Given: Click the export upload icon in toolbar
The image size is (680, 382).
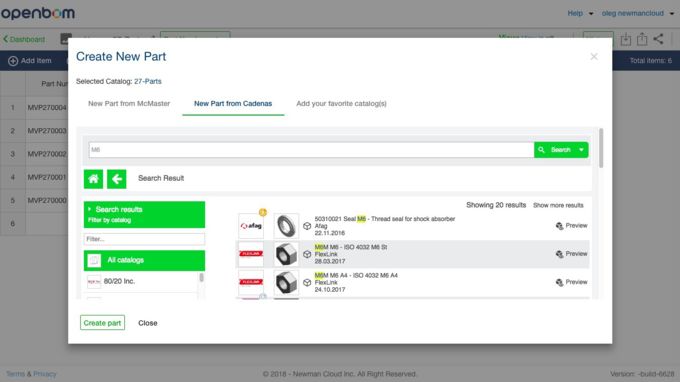Looking at the screenshot, I should tap(642, 39).
